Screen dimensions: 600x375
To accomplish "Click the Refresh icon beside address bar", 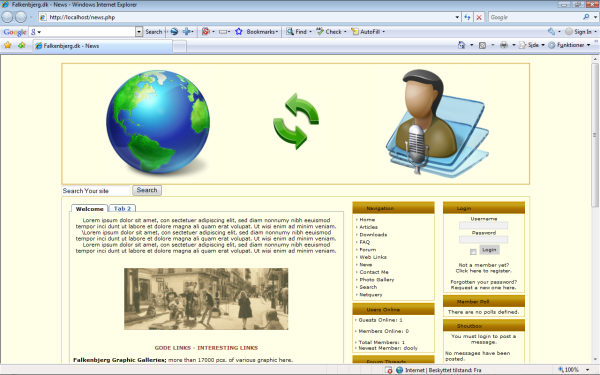I will point(467,17).
